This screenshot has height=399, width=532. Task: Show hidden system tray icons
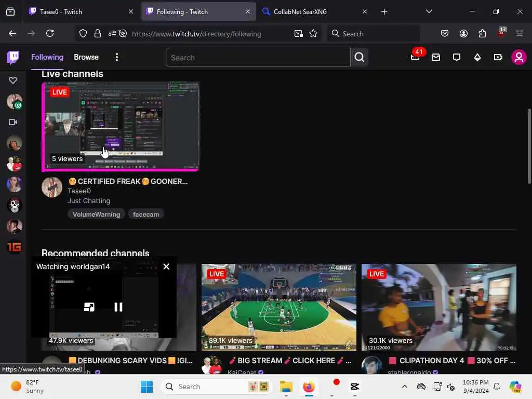point(404,387)
